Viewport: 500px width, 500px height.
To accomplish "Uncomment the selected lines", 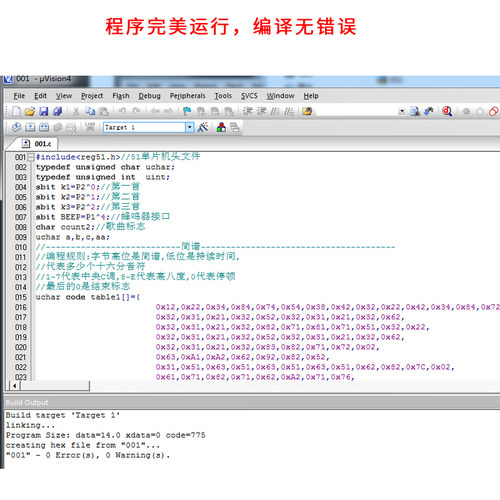I will coord(289,111).
